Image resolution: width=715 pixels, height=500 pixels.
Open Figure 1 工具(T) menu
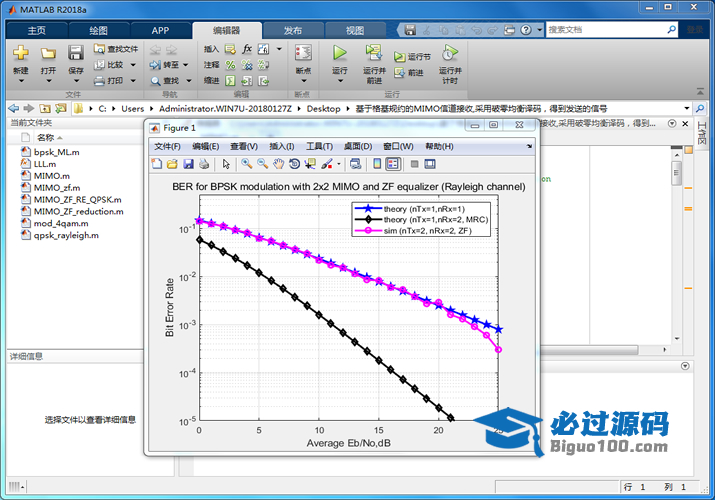[x=319, y=146]
